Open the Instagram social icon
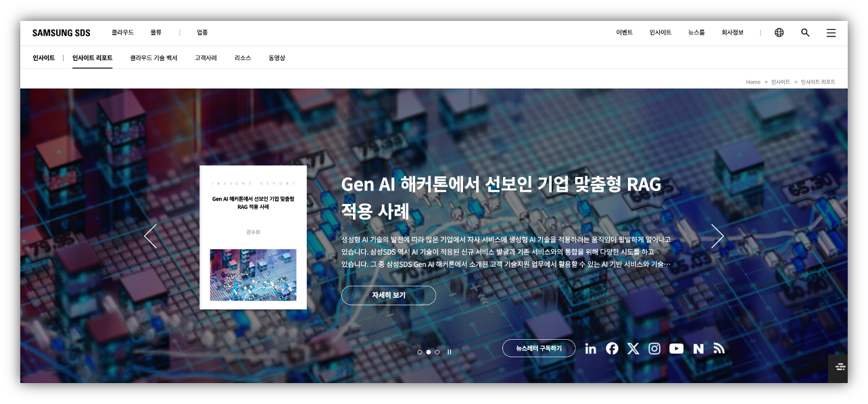This screenshot has width=868, height=404. [x=654, y=349]
